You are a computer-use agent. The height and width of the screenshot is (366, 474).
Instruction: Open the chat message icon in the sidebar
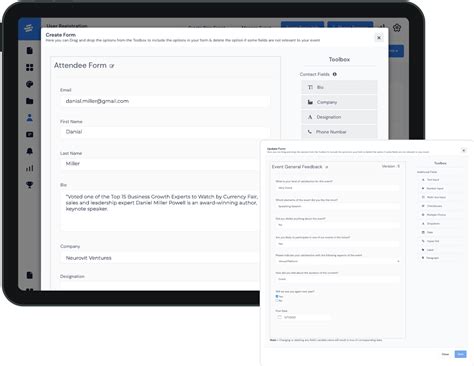coord(30,135)
